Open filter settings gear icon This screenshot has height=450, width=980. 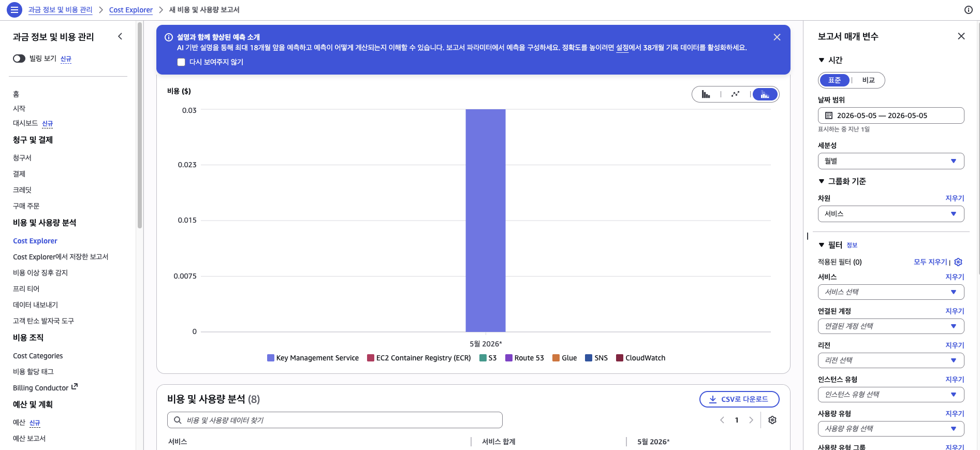coord(958,262)
